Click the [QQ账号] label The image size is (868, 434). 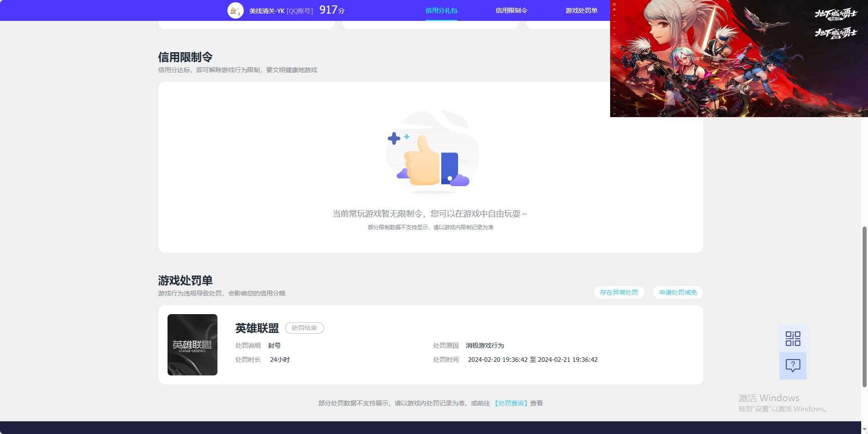coord(300,11)
